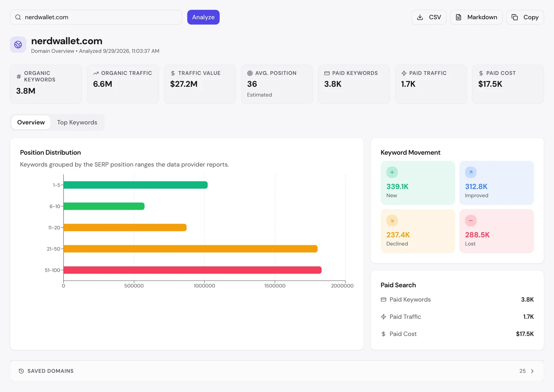Expand Saved Domains with the chevron arrow
The height and width of the screenshot is (392, 554).
pyautogui.click(x=532, y=371)
